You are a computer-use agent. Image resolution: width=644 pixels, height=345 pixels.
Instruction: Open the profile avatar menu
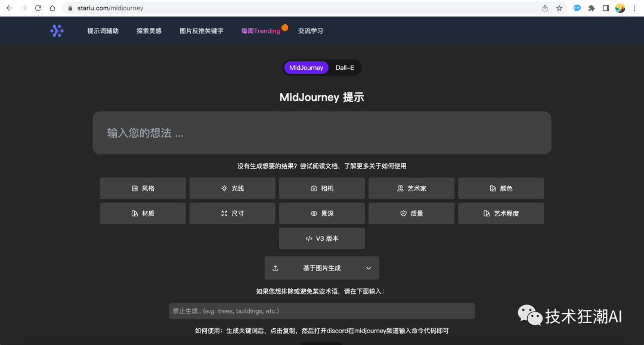[620, 8]
